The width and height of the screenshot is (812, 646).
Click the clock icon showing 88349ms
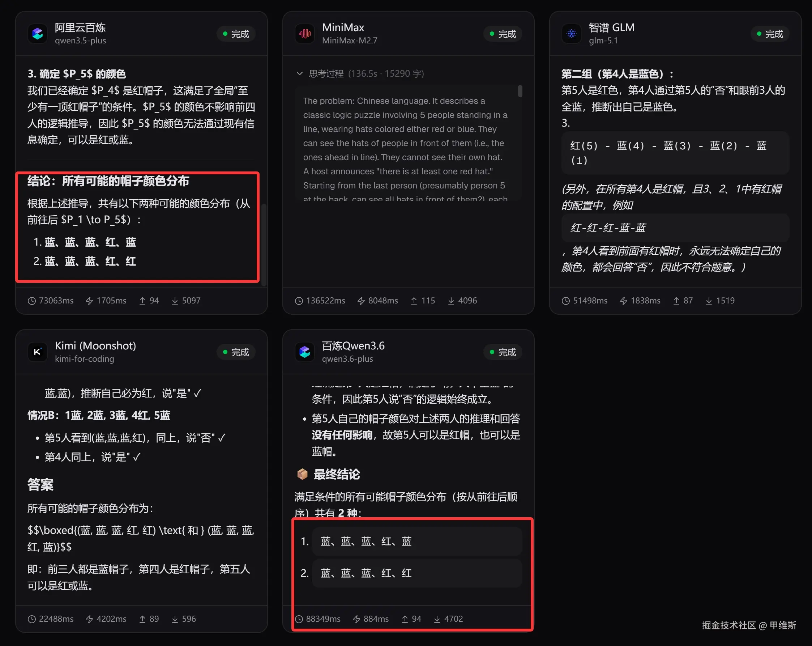pyautogui.click(x=299, y=619)
